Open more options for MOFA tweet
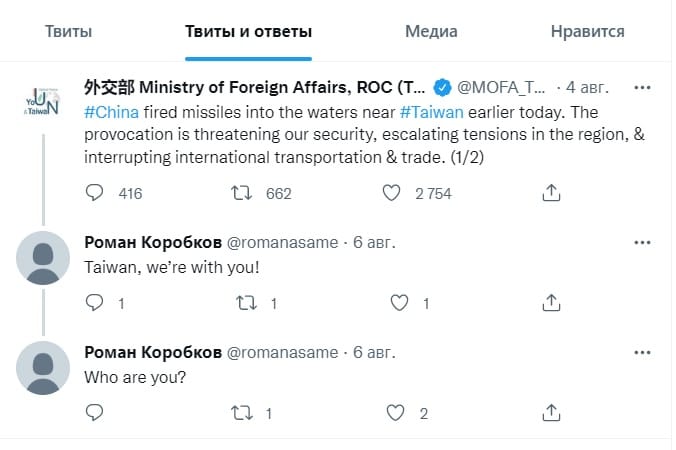 pos(642,88)
